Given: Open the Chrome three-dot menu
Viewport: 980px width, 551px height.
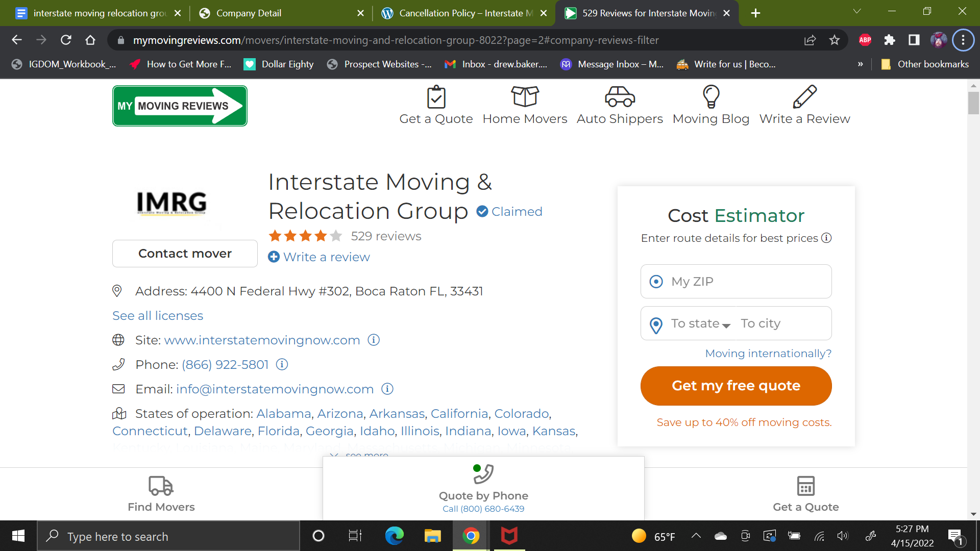Looking at the screenshot, I should (x=963, y=40).
